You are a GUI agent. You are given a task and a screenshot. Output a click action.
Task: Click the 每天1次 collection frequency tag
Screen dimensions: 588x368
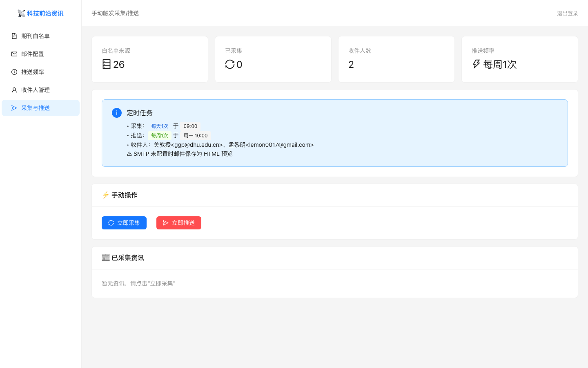[160, 126]
